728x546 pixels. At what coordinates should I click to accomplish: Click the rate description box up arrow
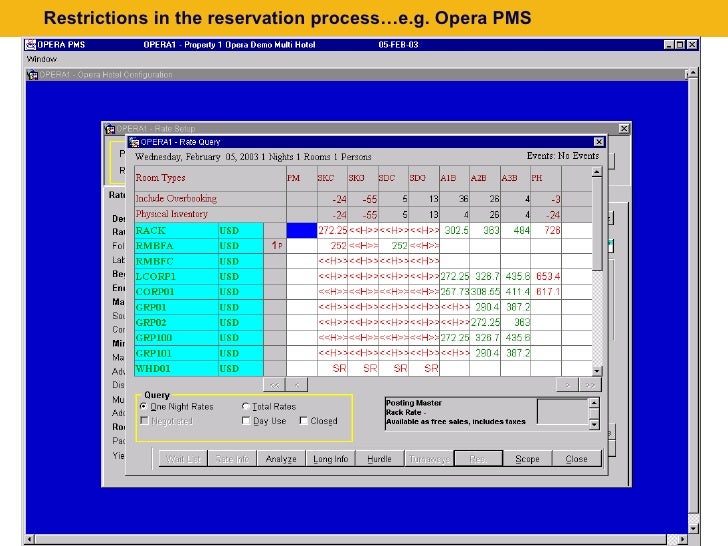(x=594, y=403)
